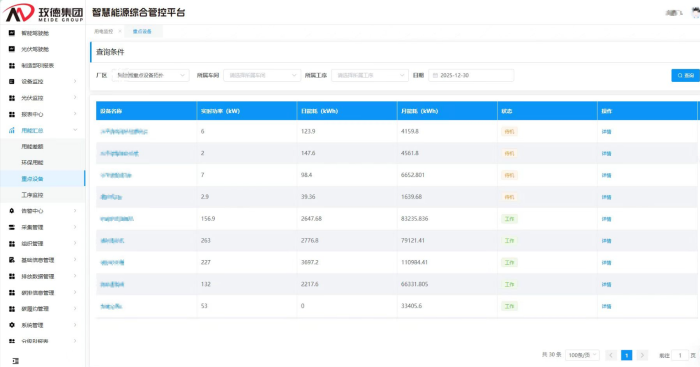Click the 待机 status tag in the 123.9 row
Image resolution: width=700 pixels, height=367 pixels.
[x=509, y=132]
